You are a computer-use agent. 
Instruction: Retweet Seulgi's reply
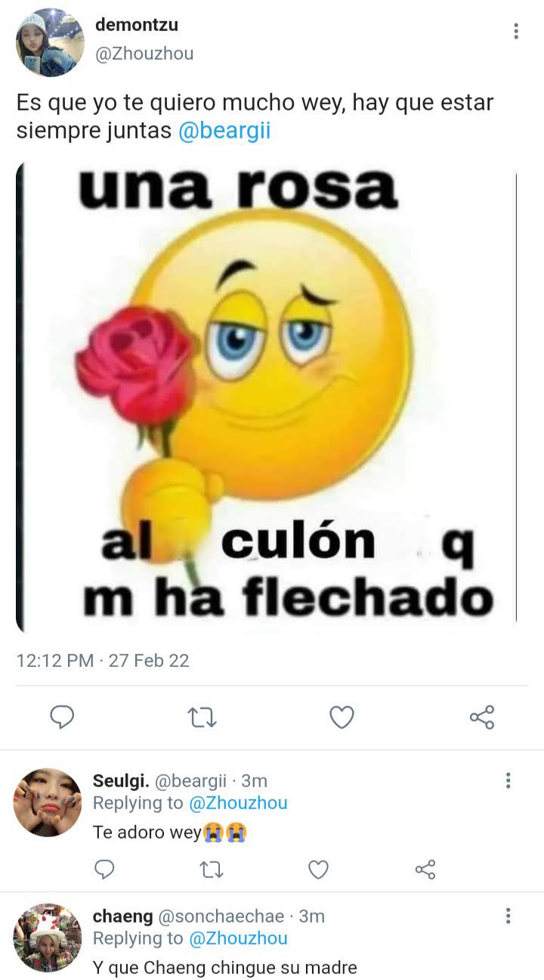(211, 870)
